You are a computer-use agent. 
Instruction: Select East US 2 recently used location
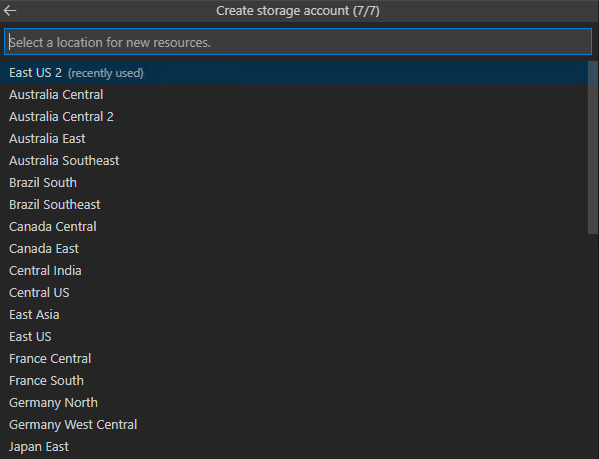294,73
